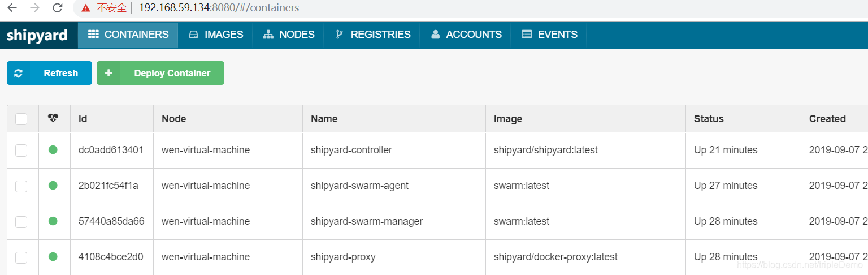Open the REGISTRIES tab
Image resolution: width=868 pixels, height=275 pixels.
[x=372, y=35]
